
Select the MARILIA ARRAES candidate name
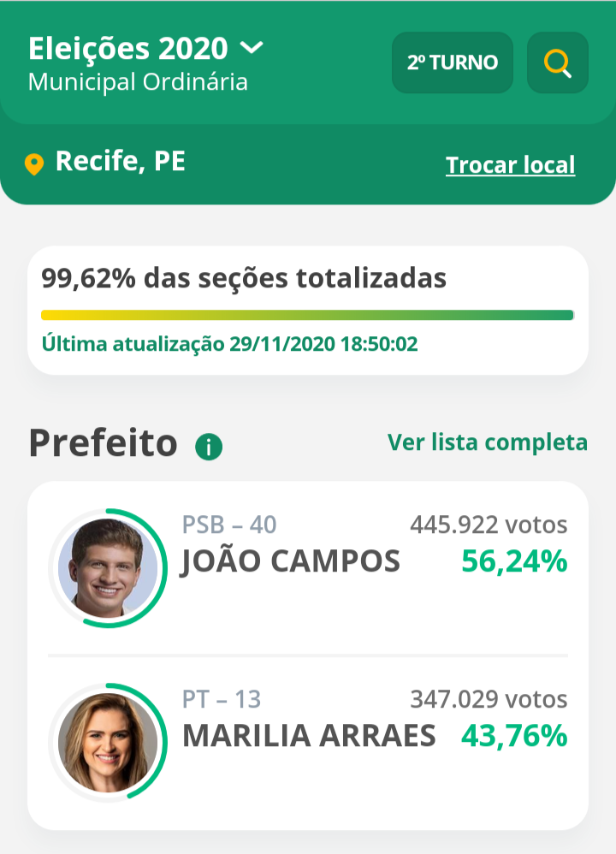click(309, 736)
